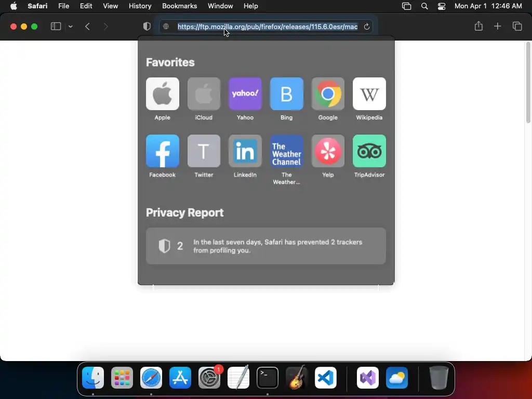Open Stage Manager in the menu bar
This screenshot has width=532, height=399.
pos(406,6)
